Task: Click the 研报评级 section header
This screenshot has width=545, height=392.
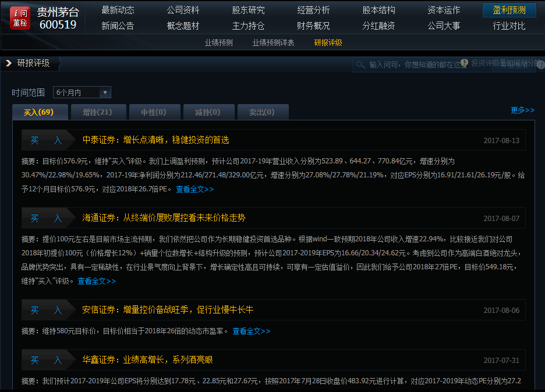Action: coord(33,63)
